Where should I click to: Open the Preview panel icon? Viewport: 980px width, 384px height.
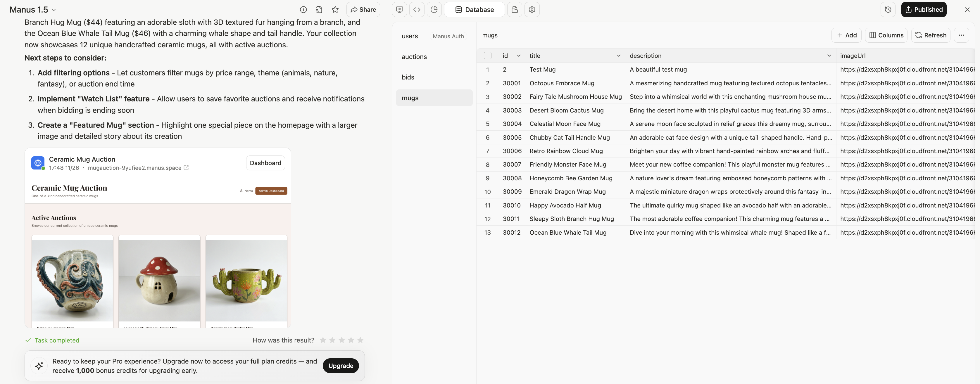pyautogui.click(x=399, y=10)
